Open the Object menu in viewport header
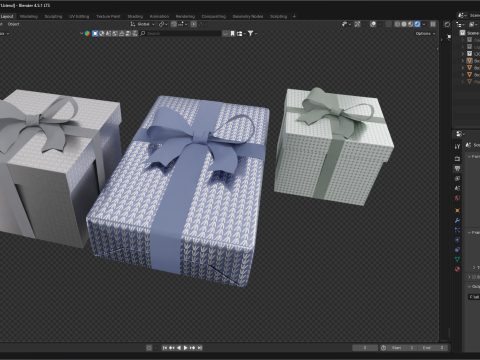Image resolution: width=480 pixels, height=360 pixels. (x=13, y=24)
